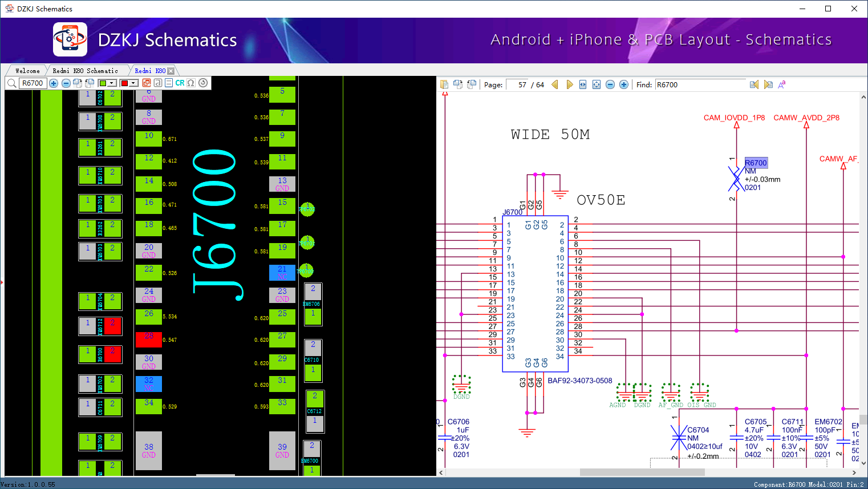Open the green color dropdown arrow
Viewport: 868px width, 489px height.
coord(112,83)
